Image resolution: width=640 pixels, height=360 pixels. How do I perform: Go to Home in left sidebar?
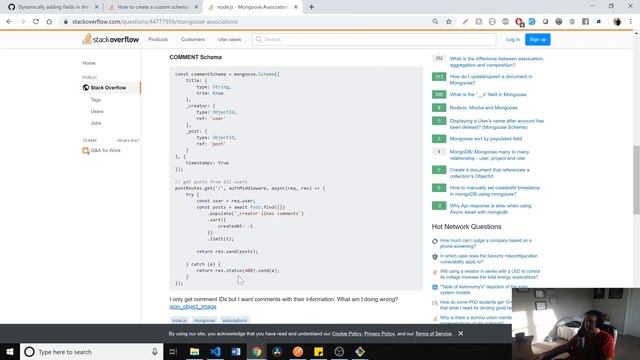[89, 63]
